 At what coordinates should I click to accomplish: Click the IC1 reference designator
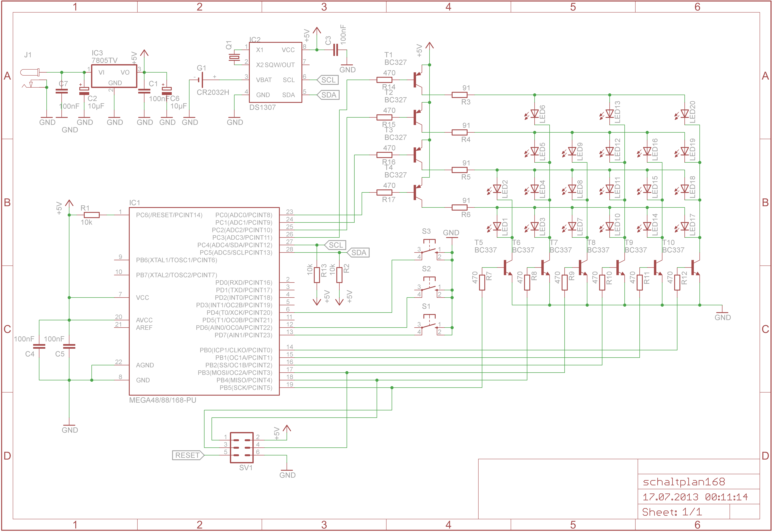click(135, 203)
